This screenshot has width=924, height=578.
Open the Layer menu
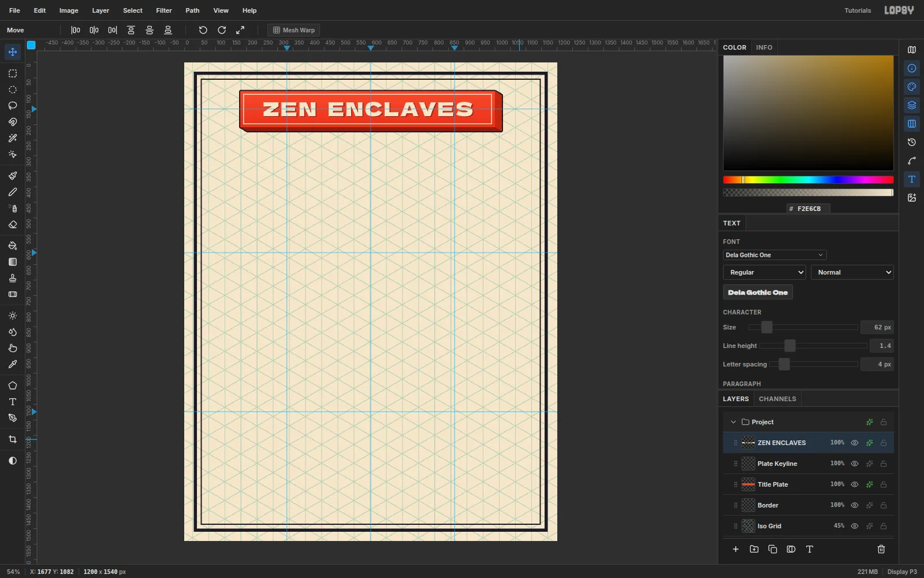[x=100, y=10]
